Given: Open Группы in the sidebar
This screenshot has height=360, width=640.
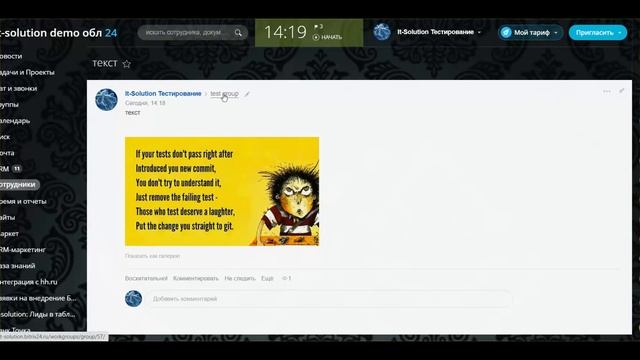Looking at the screenshot, I should [9, 104].
